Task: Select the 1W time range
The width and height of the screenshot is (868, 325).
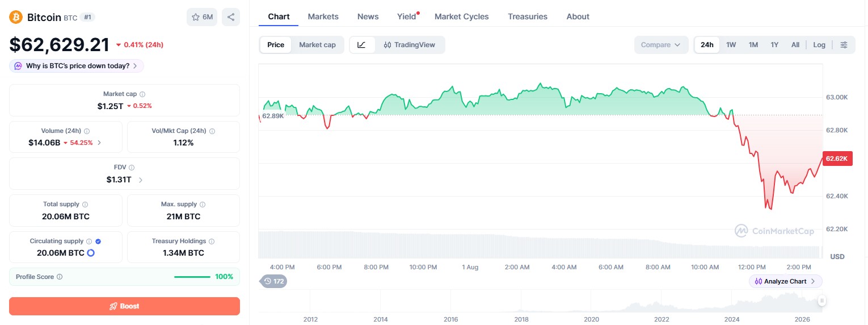Action: [x=731, y=45]
